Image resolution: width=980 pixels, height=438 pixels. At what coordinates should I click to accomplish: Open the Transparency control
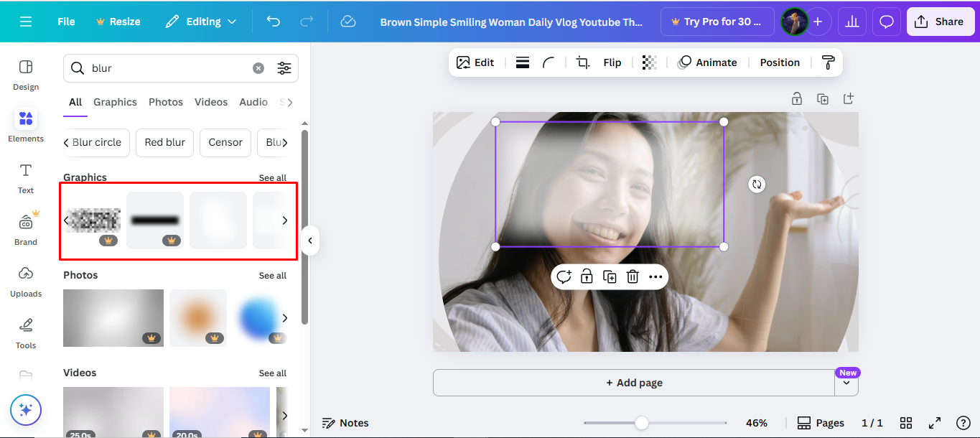click(649, 62)
